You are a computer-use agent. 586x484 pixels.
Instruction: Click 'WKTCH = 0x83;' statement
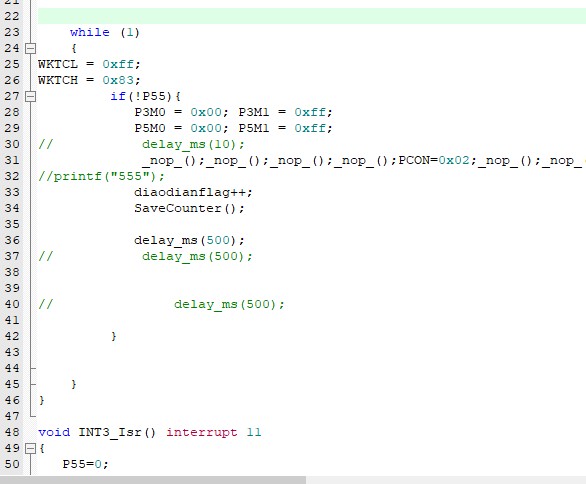(89, 80)
